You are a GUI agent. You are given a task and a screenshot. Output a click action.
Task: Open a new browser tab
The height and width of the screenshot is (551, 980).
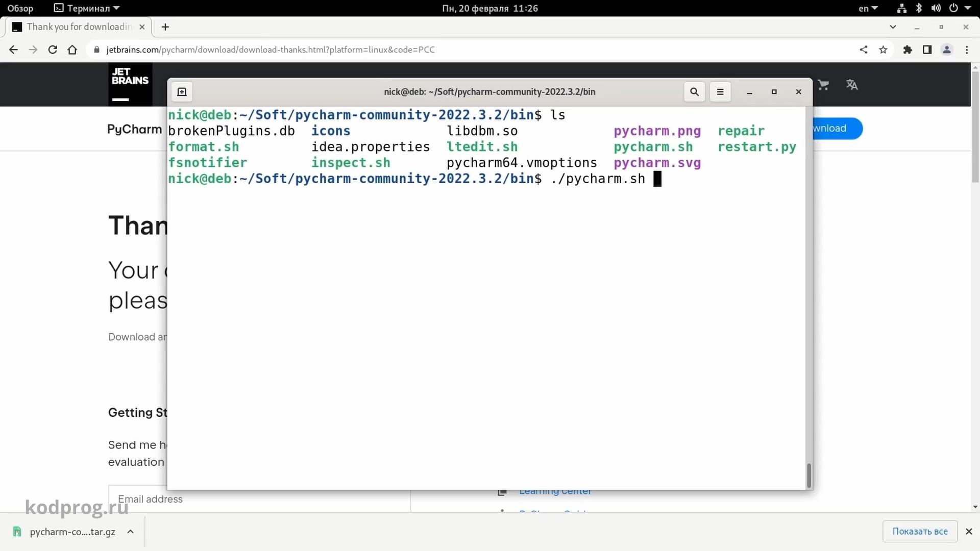coord(165,27)
